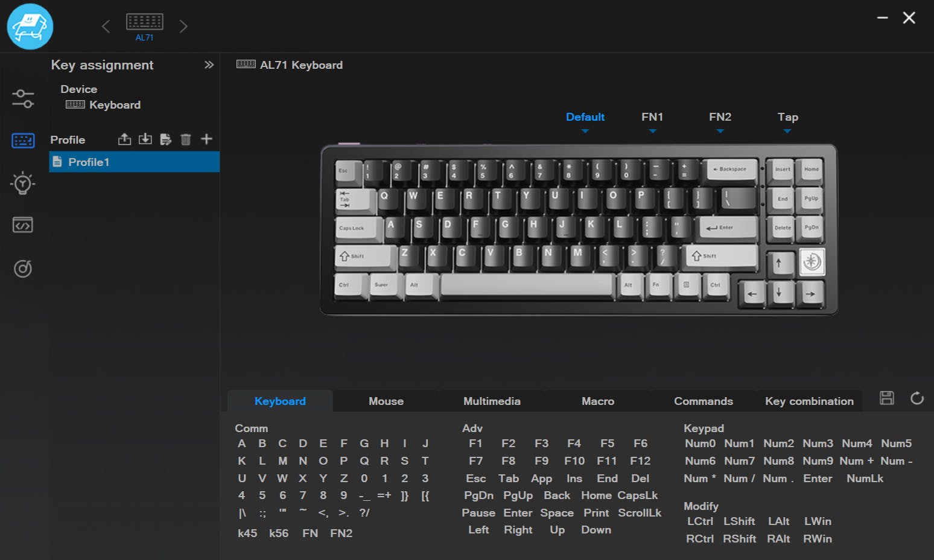
Task: Reset key assignments with the refresh icon
Action: coord(917,398)
